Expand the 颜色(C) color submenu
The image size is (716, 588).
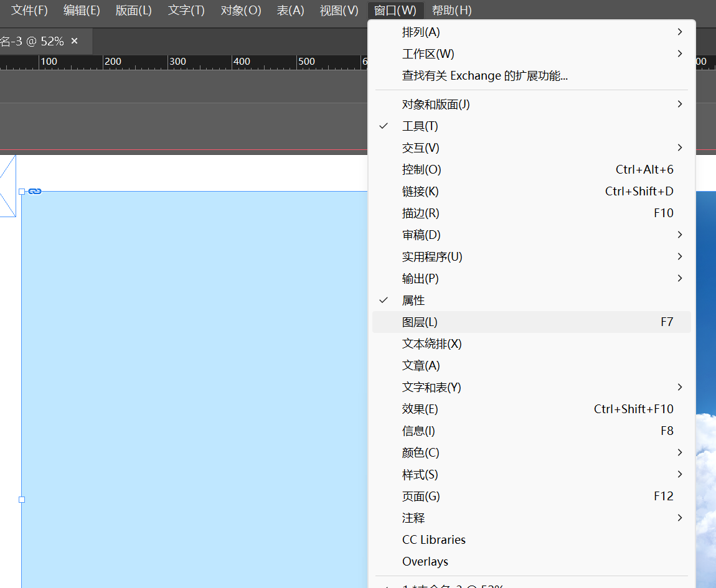[421, 453]
